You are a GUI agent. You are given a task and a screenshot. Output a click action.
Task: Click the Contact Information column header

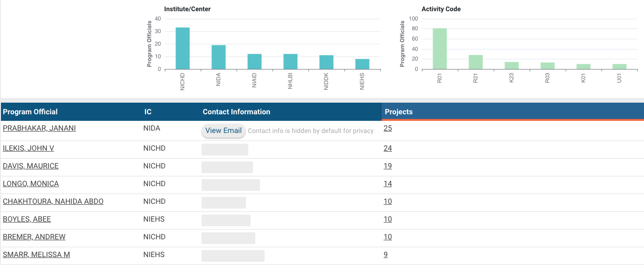tap(236, 112)
